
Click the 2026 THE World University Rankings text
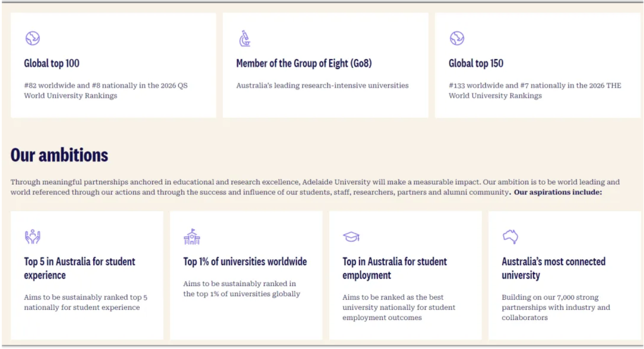[535, 90]
